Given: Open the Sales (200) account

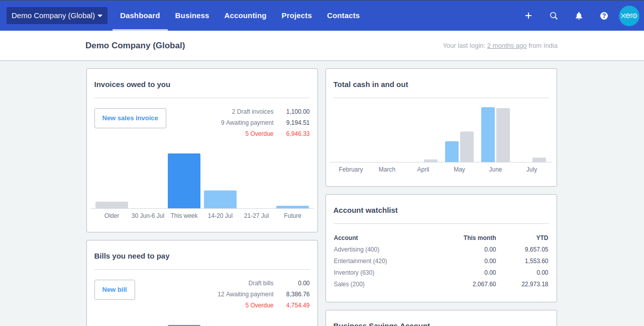Looking at the screenshot, I should [x=349, y=284].
